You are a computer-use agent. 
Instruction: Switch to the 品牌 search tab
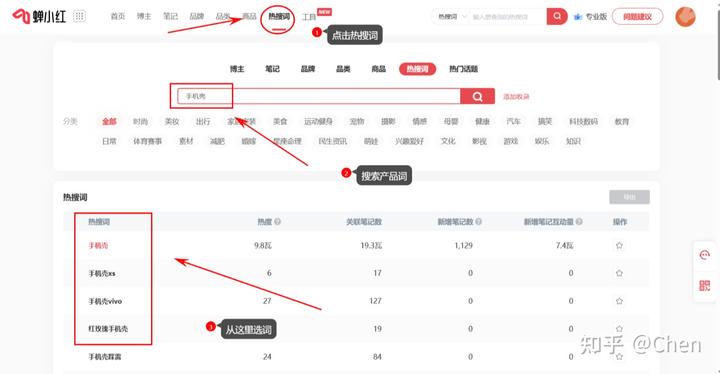pyautogui.click(x=308, y=69)
